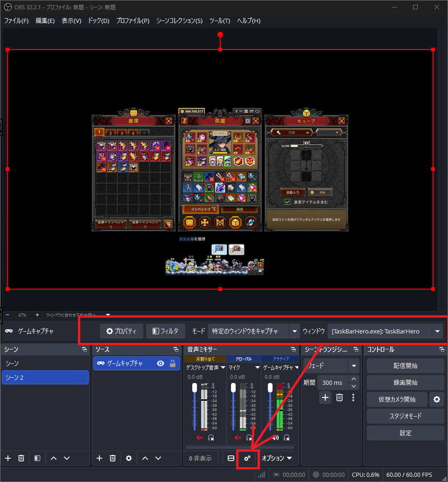448x482 pixels.
Task: Open scene filters icon in Scenes panel
Action: pos(37,458)
